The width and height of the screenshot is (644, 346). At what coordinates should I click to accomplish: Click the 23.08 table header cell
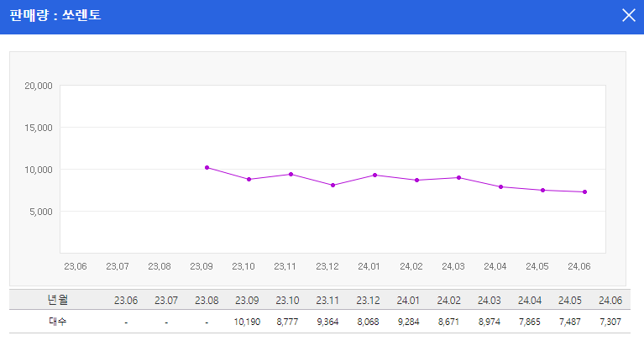coord(207,301)
